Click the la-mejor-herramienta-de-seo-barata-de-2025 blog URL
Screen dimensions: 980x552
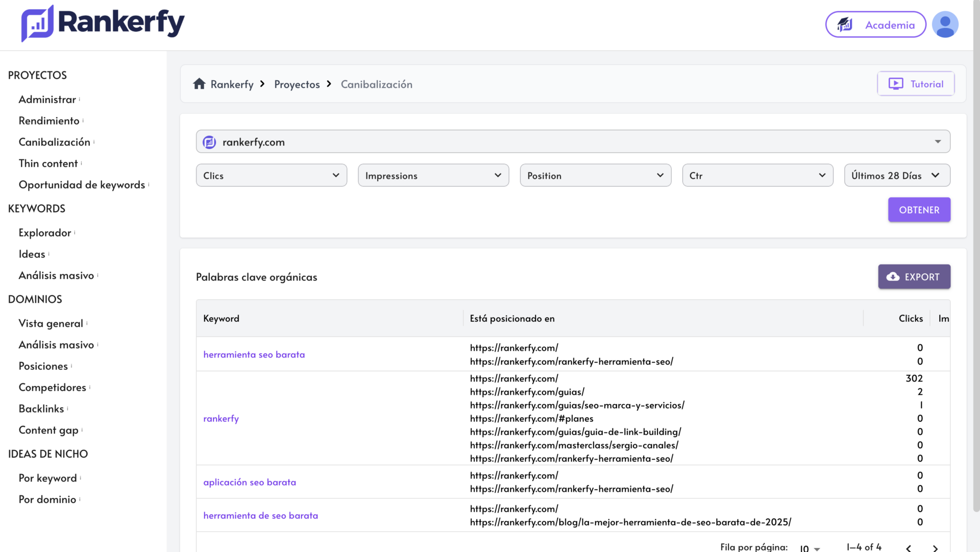point(630,522)
